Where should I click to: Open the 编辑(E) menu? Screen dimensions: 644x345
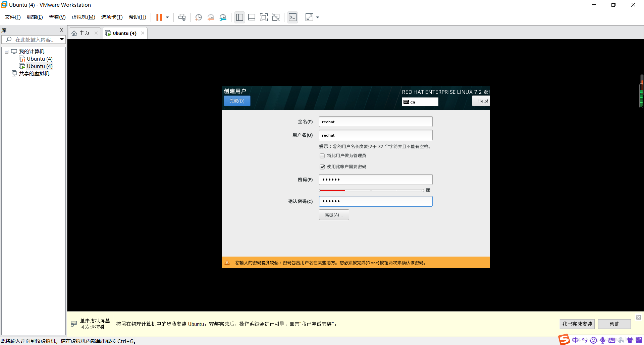[x=35, y=17]
